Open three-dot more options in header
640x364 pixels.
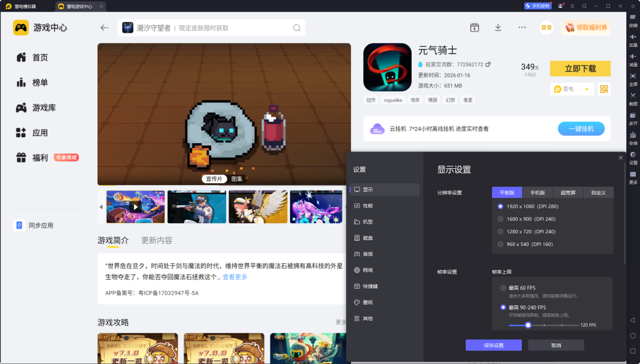(x=522, y=28)
